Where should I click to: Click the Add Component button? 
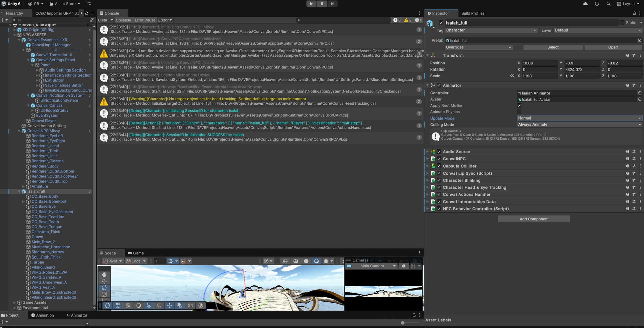534,219
